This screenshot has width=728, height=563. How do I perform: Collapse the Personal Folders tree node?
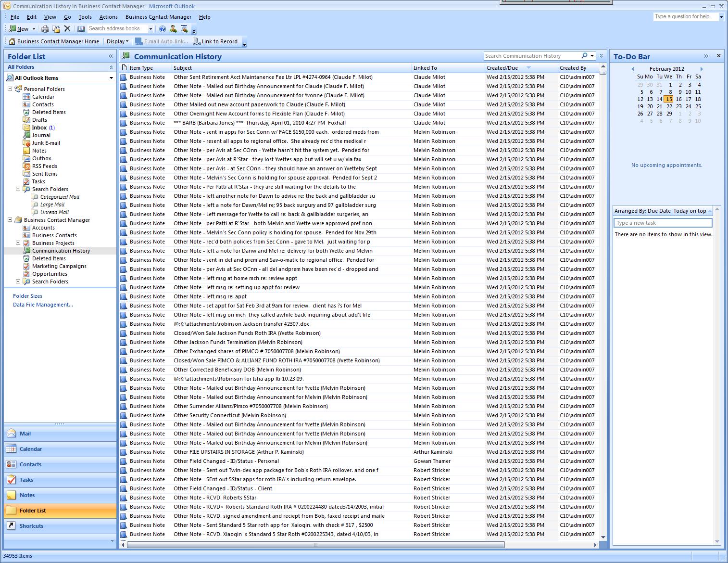tap(10, 89)
